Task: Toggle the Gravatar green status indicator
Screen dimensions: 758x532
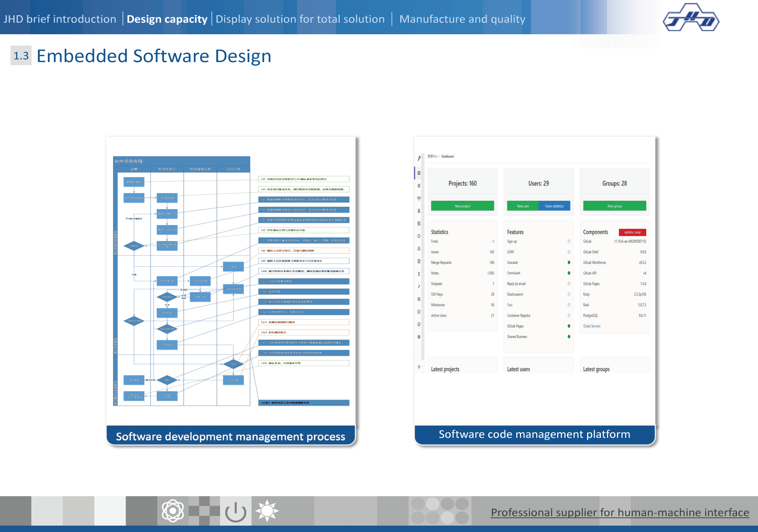Action: [569, 263]
